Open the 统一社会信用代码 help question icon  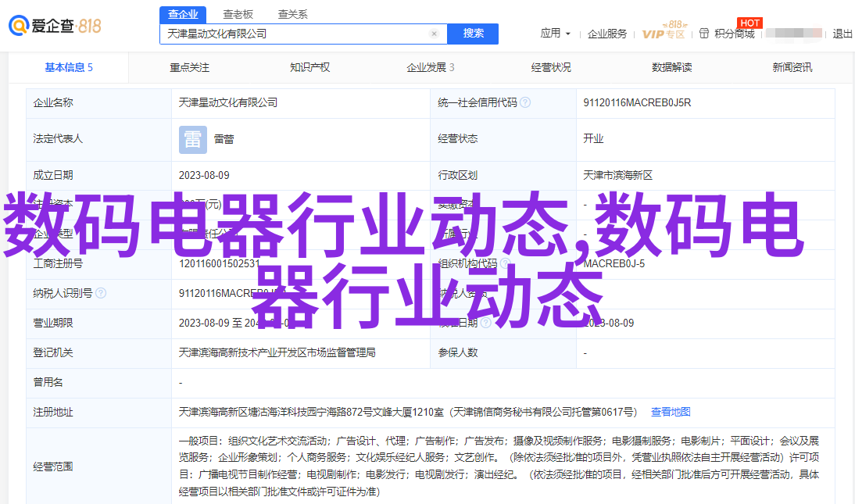[x=525, y=102]
